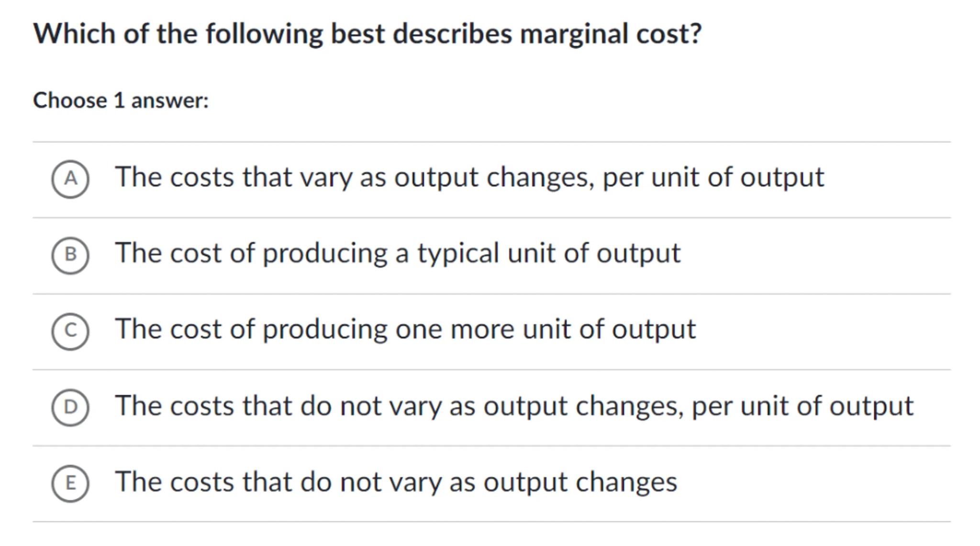Viewport: 980px width, 546px height.
Task: Click "best describes" in the question title
Action: [421, 34]
